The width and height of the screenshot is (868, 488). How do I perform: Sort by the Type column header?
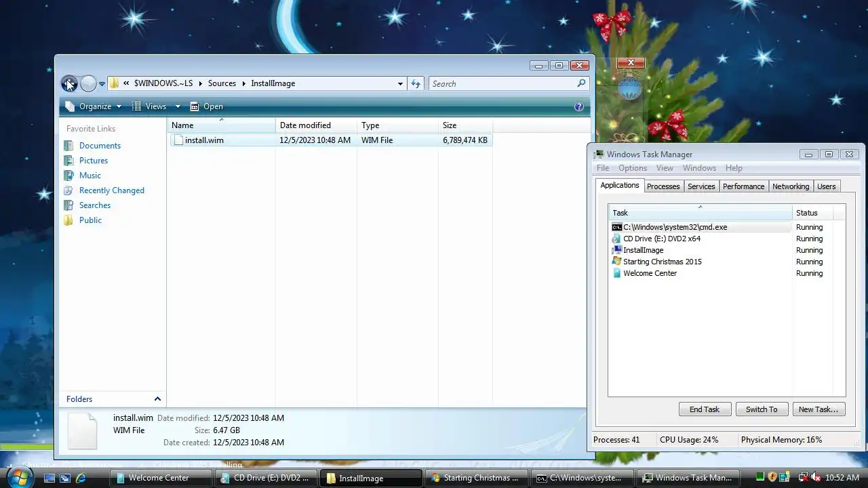pos(398,125)
